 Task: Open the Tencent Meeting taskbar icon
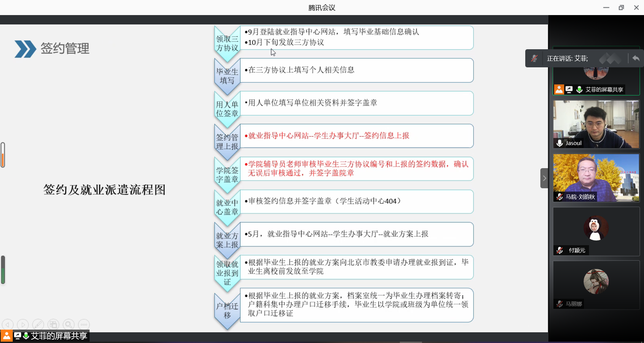point(6,336)
